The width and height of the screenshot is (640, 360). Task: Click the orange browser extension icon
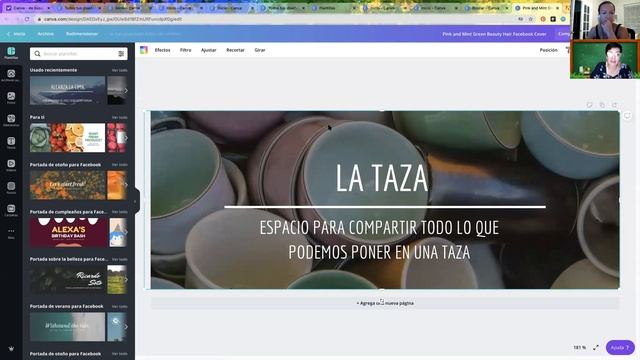click(x=543, y=19)
